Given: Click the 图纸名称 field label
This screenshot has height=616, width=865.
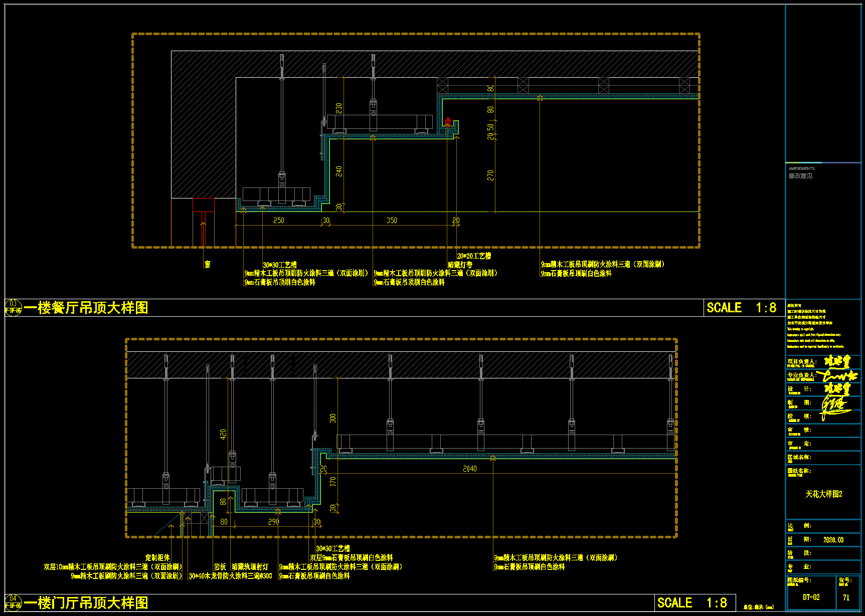Looking at the screenshot, I should click(799, 470).
